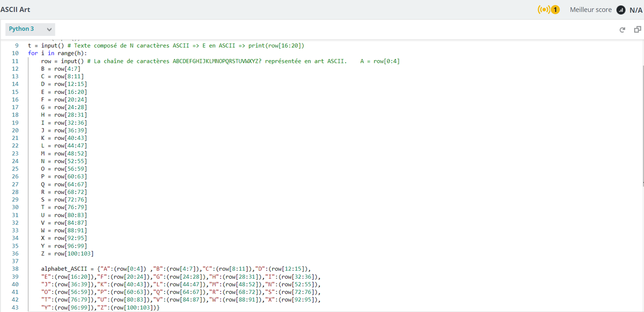The width and height of the screenshot is (644, 312).
Task: Click the line 'P = row[60:63]'
Action: (64, 176)
